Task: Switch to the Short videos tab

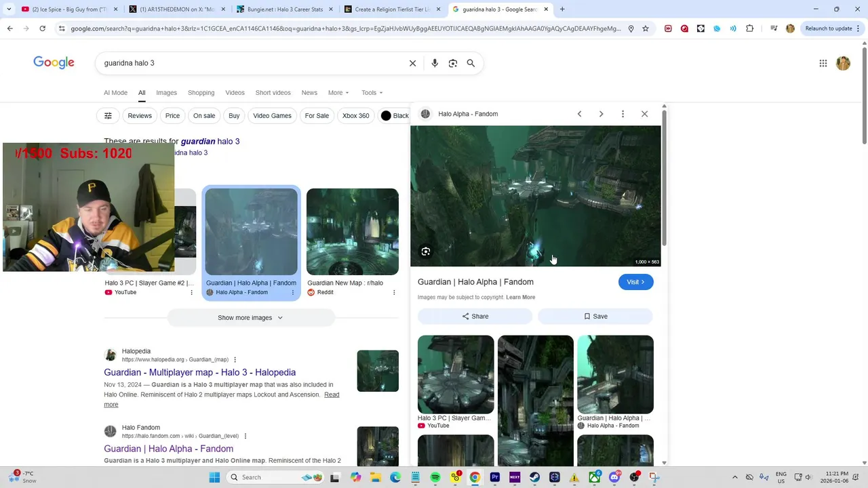Action: pos(273,93)
